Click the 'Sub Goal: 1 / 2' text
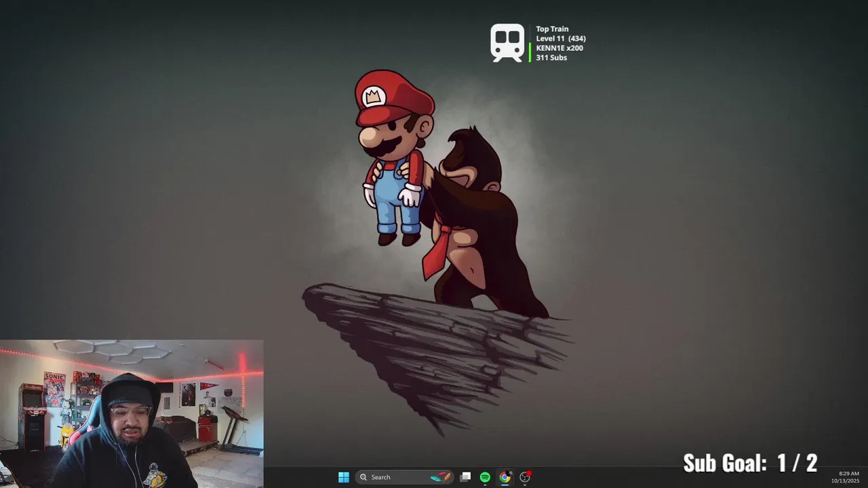The height and width of the screenshot is (488, 868). [x=750, y=463]
